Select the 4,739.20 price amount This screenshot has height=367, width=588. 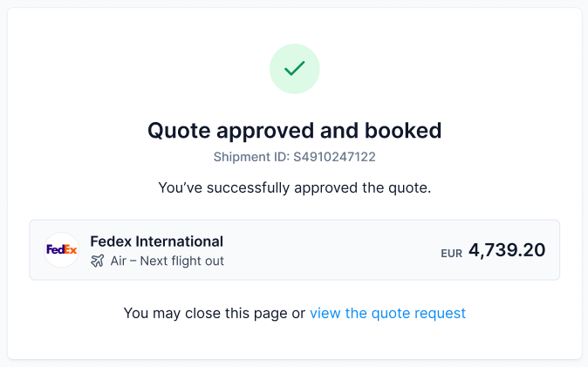click(x=507, y=249)
